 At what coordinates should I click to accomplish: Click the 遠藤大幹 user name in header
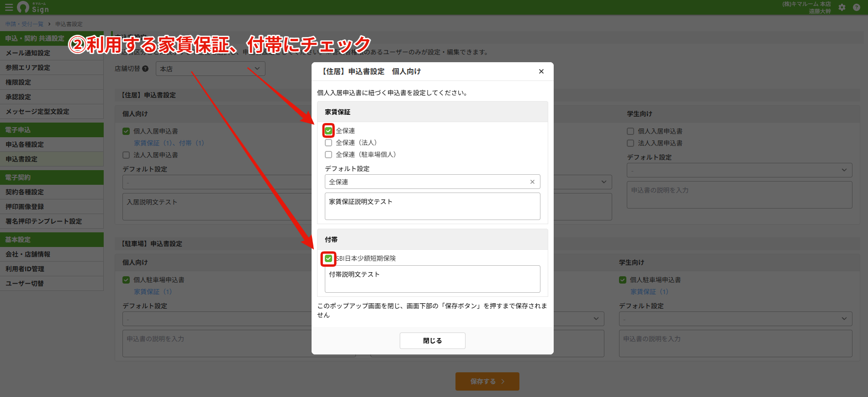[x=820, y=11]
